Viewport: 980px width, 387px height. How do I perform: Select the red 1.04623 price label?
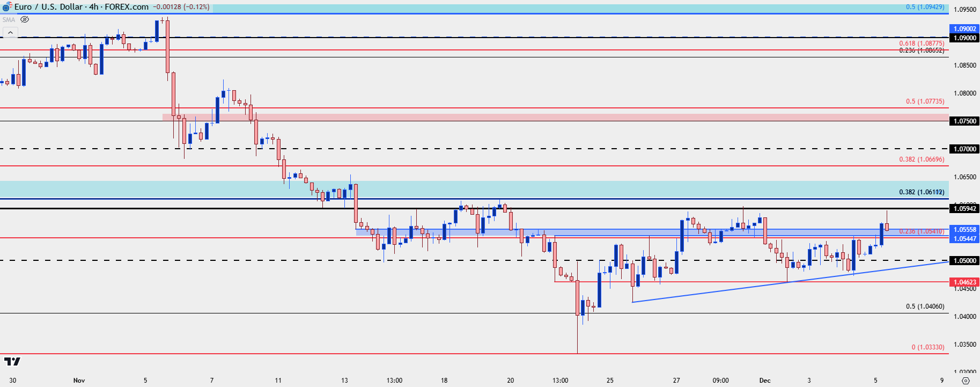pyautogui.click(x=964, y=282)
